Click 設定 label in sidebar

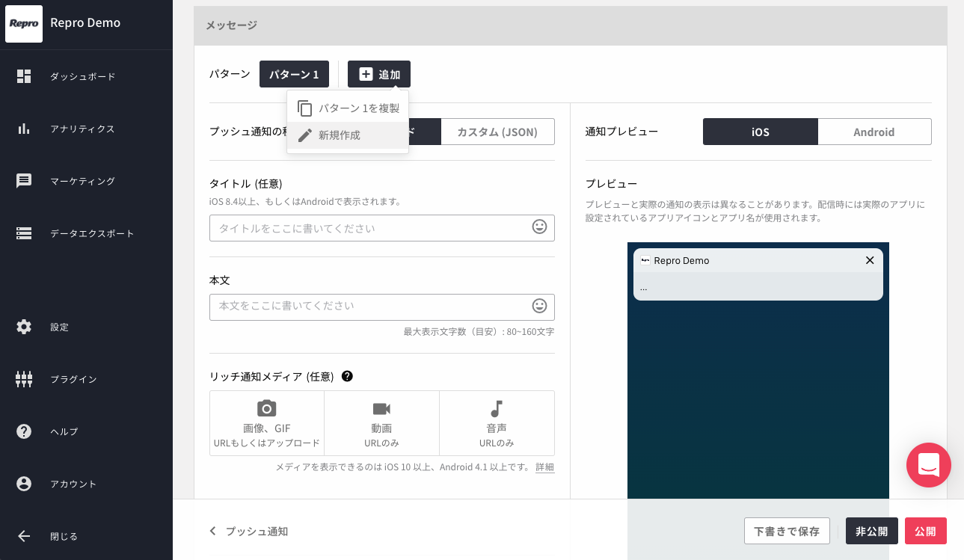(60, 327)
